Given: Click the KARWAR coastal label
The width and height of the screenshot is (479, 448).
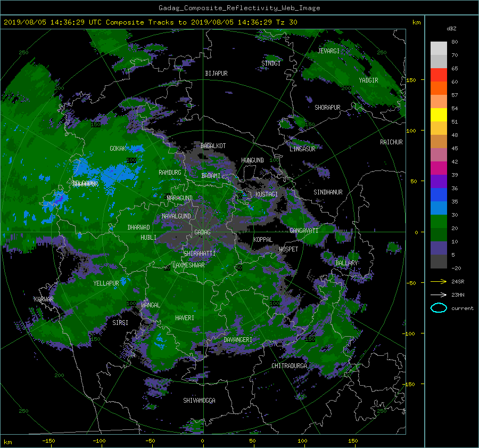Looking at the screenshot, I should click(44, 299).
